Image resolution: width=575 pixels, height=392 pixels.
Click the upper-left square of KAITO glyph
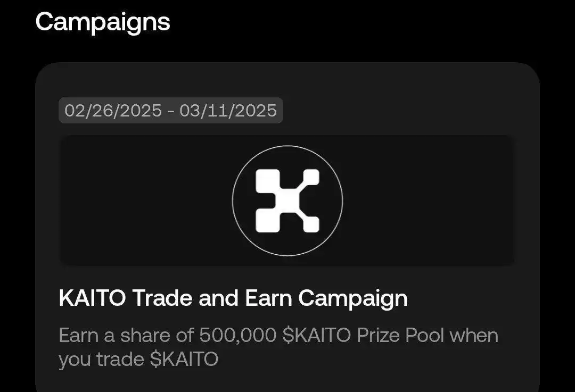pos(268,181)
